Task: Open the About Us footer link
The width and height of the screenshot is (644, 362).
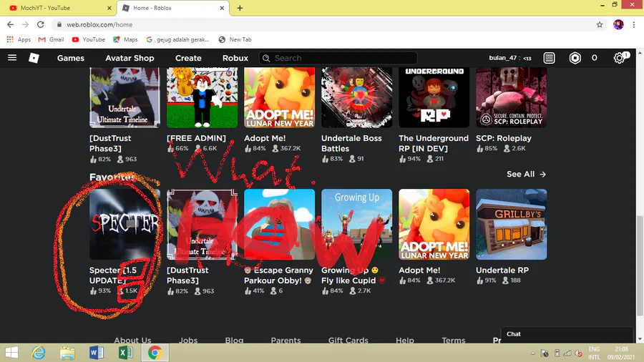Action: (x=132, y=340)
